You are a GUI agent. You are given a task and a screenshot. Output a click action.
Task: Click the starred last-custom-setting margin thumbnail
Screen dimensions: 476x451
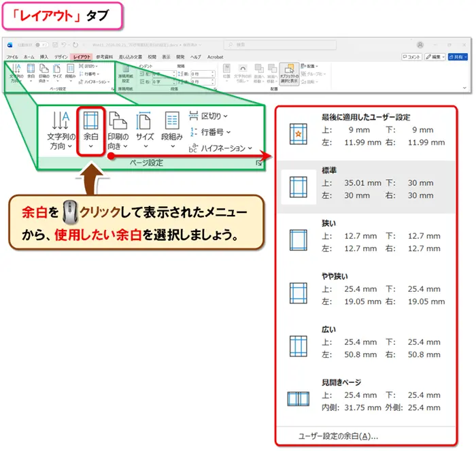pyautogui.click(x=298, y=134)
